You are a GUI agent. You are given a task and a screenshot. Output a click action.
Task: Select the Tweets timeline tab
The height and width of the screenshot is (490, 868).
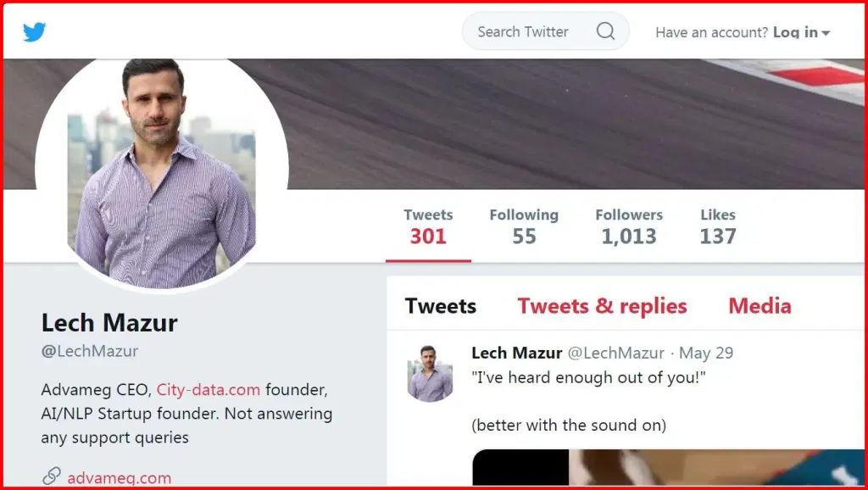pos(440,306)
